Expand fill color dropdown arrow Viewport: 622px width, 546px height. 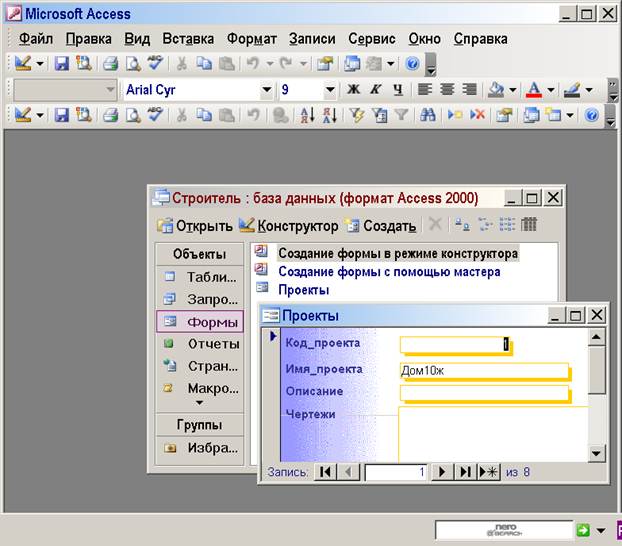point(513,90)
